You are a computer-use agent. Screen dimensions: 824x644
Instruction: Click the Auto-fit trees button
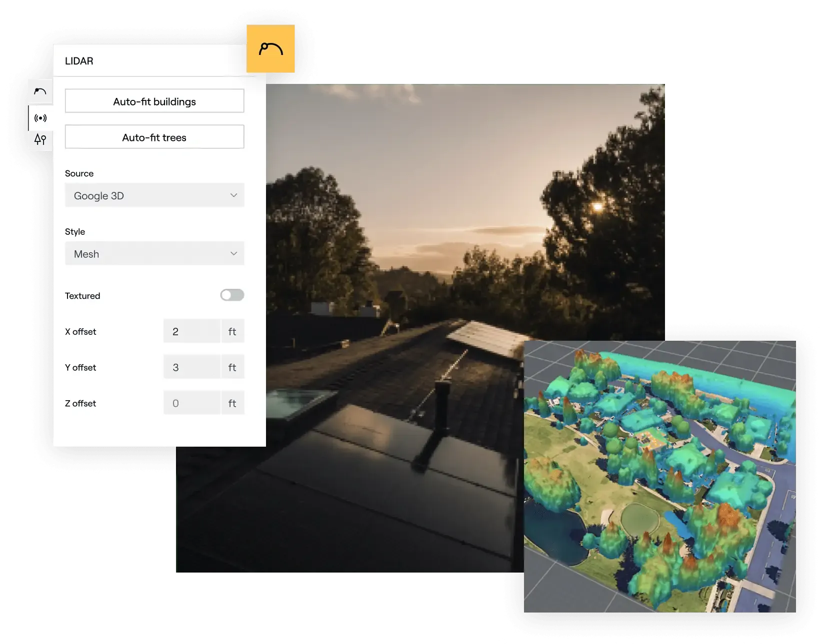pyautogui.click(x=154, y=137)
